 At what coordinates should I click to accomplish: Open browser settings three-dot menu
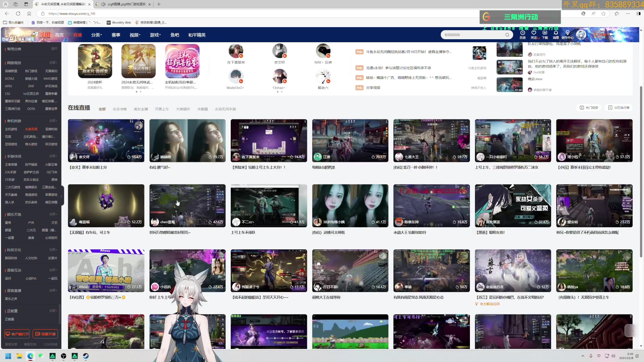(x=628, y=13)
